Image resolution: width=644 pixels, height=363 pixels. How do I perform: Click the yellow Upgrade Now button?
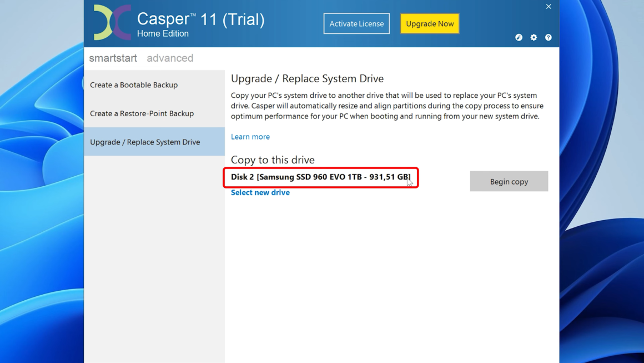[x=430, y=23]
